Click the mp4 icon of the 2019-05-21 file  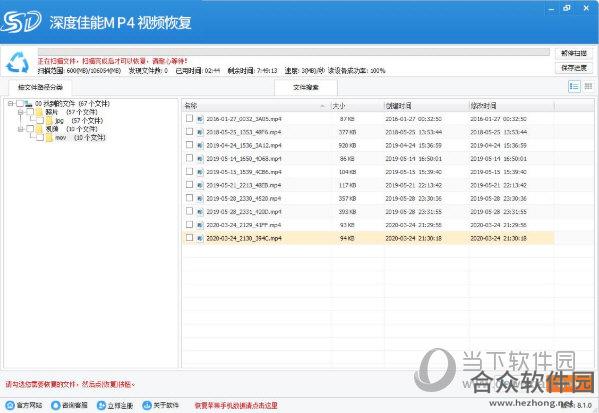click(200, 185)
